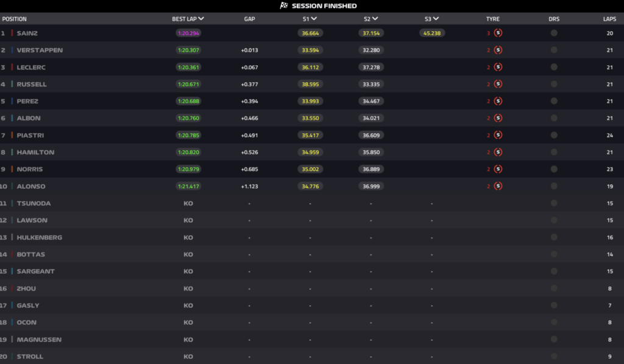Click the soft tyre icon in Leclerc's row
This screenshot has width=624, height=364.
point(498,67)
